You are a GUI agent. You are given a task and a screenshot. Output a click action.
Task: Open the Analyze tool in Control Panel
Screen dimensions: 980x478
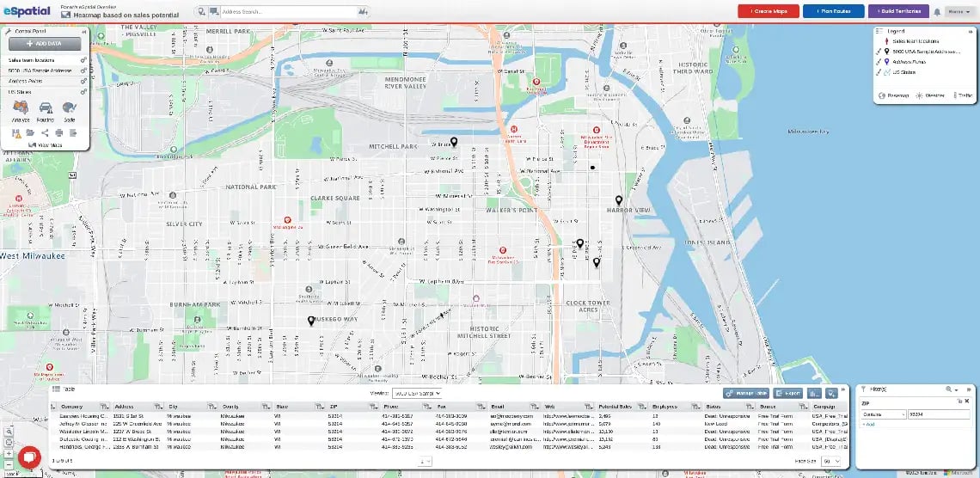(x=21, y=111)
